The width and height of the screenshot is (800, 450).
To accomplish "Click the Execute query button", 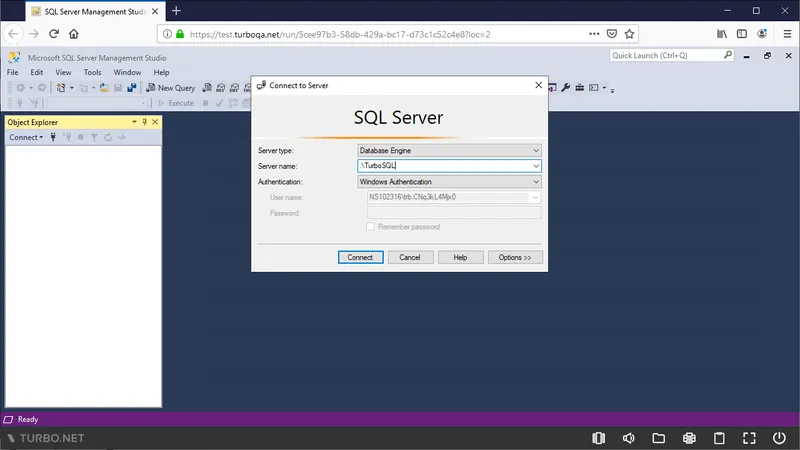I will click(x=177, y=103).
